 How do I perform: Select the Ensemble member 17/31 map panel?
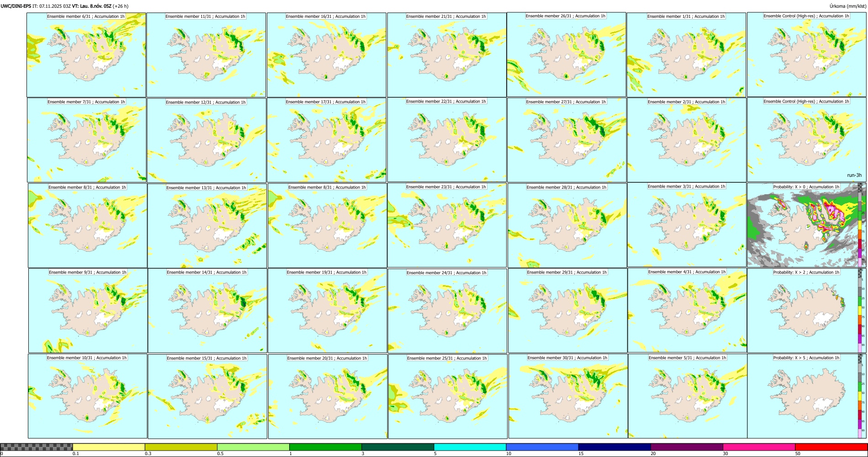327,140
